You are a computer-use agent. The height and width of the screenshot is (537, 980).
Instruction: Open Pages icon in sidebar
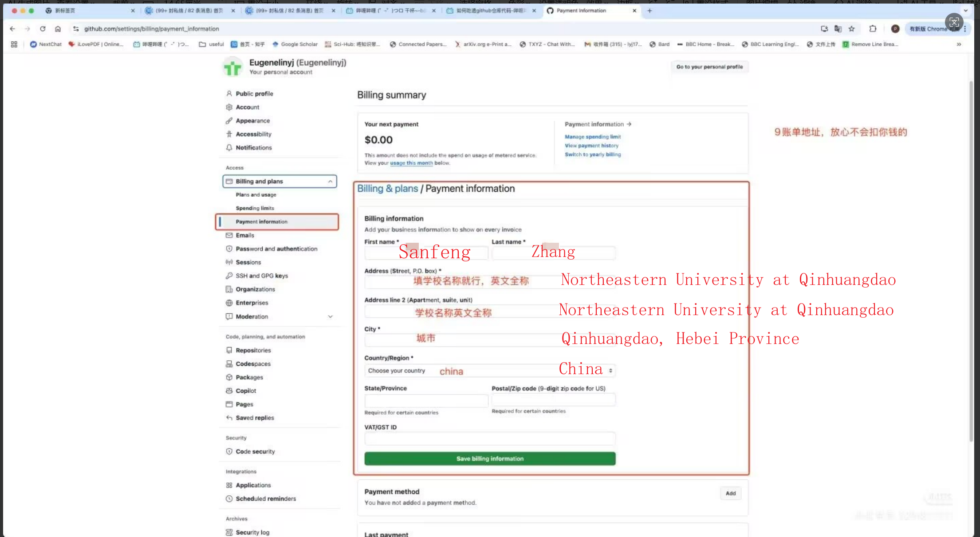(229, 404)
